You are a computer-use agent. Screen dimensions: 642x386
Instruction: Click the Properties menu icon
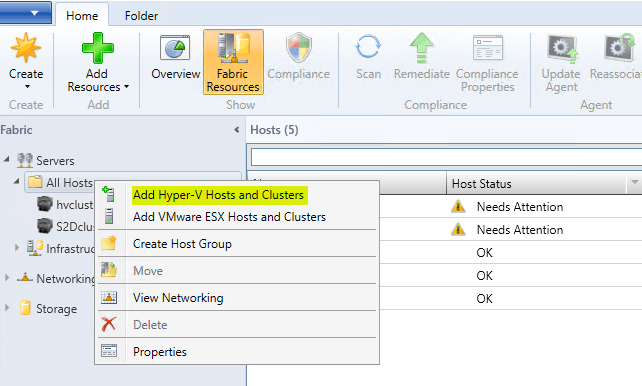109,351
